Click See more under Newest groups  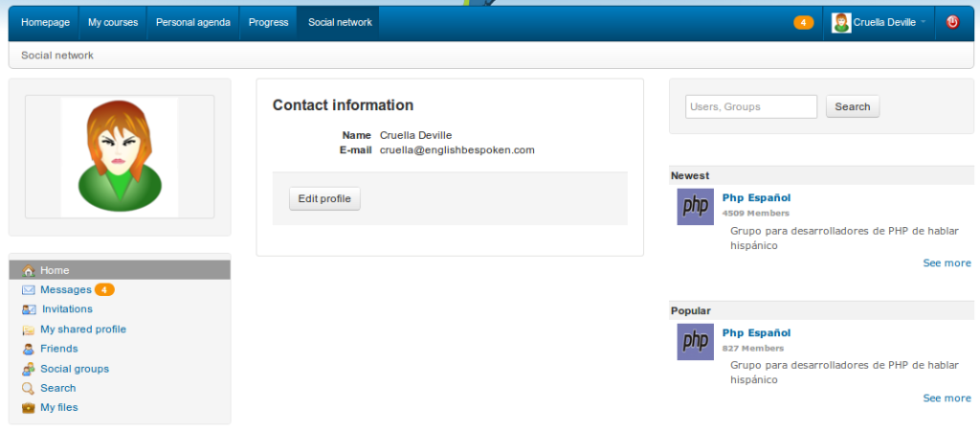947,262
